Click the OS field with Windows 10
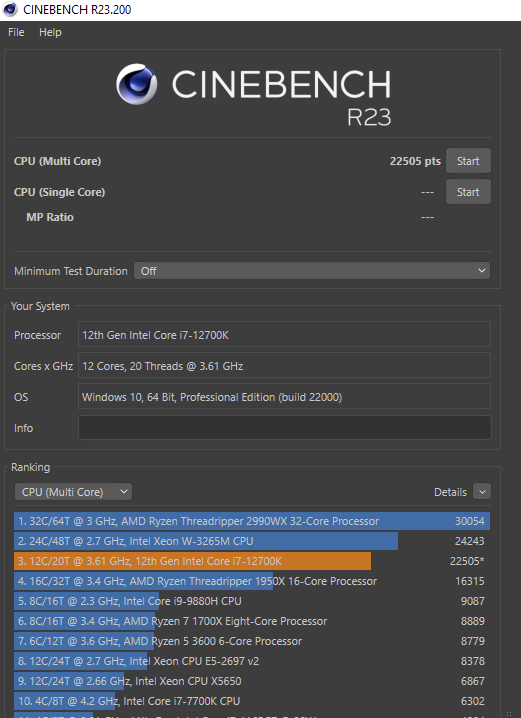Screen dimensions: 521x718 (284, 396)
